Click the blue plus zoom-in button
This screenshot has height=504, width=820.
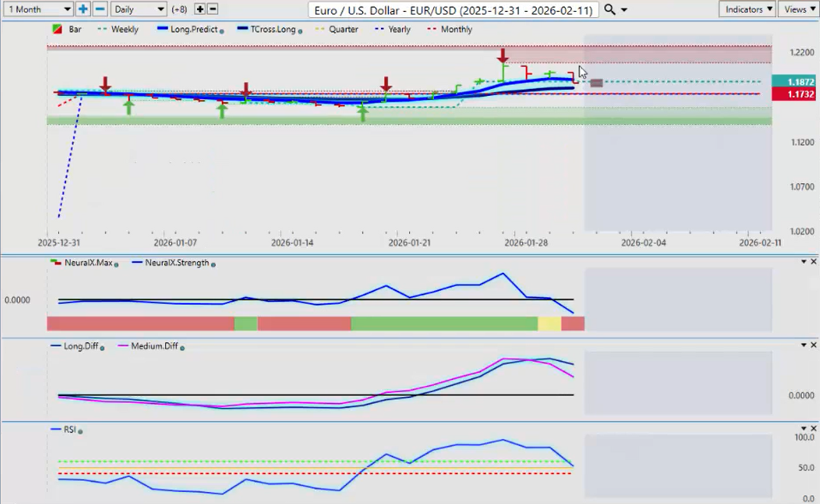[x=83, y=9]
